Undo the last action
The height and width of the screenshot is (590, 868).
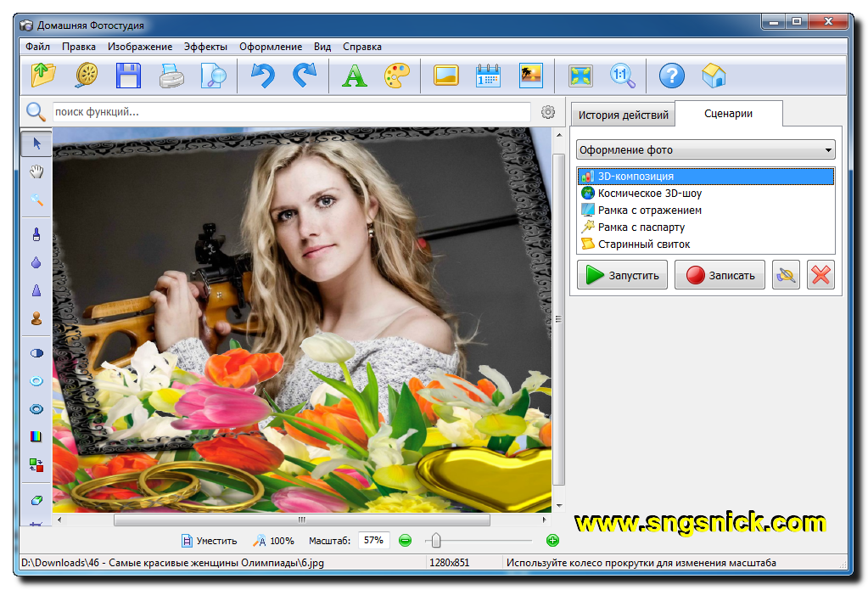(x=262, y=76)
